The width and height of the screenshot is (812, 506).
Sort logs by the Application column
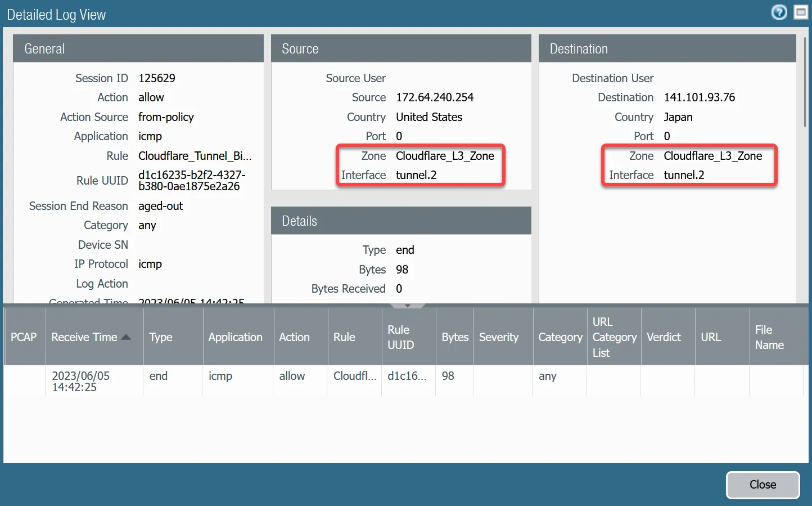[x=235, y=337]
